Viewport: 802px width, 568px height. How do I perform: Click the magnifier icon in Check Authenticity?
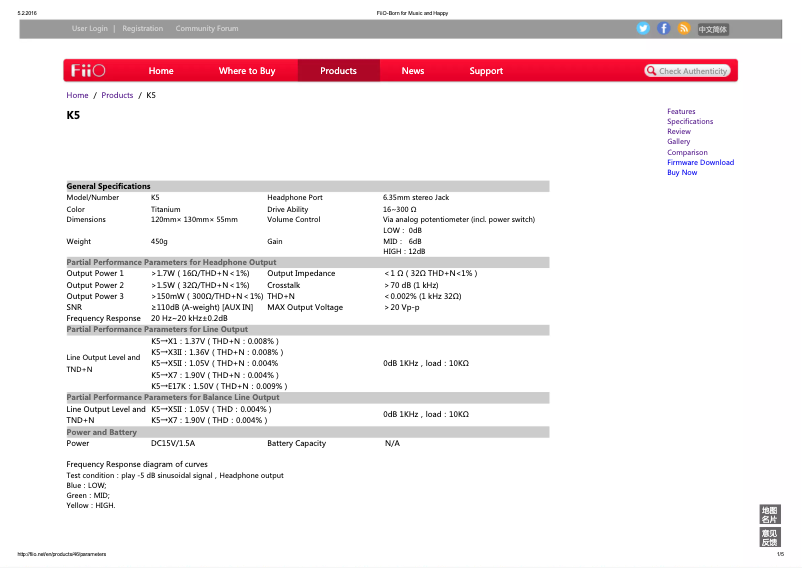pyautogui.click(x=651, y=71)
